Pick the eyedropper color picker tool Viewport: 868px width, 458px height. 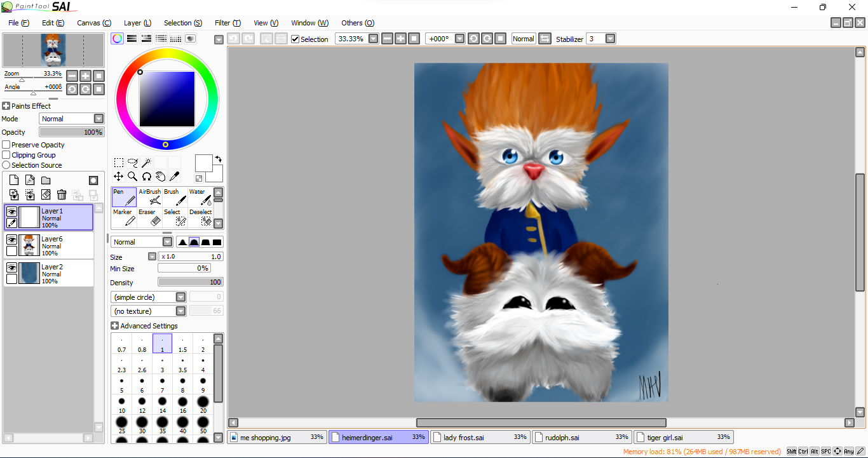[174, 177]
